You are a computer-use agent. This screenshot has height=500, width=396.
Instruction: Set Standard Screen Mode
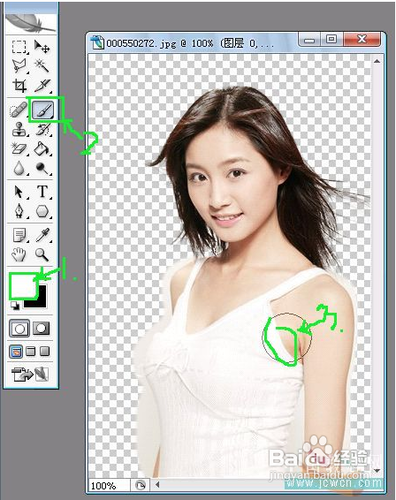click(x=16, y=351)
